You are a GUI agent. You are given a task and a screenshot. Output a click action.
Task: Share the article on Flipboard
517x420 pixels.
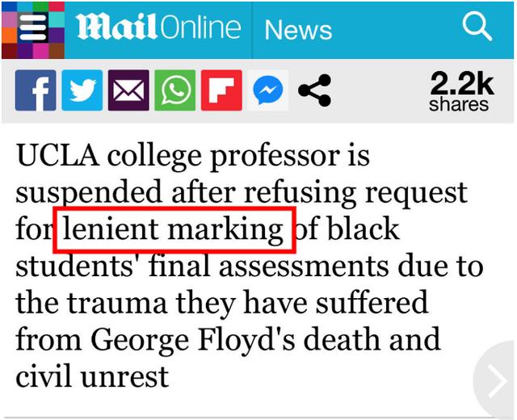click(x=221, y=90)
